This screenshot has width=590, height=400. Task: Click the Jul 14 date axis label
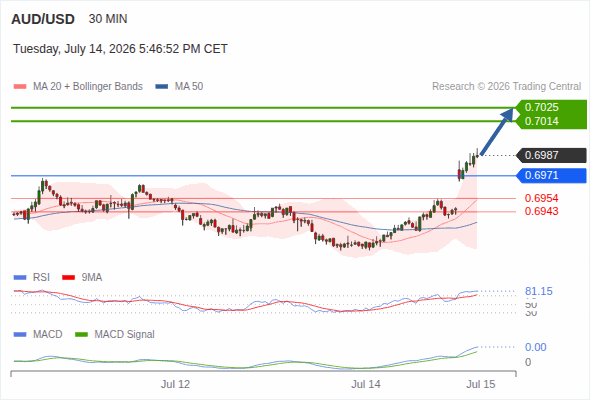click(x=366, y=384)
